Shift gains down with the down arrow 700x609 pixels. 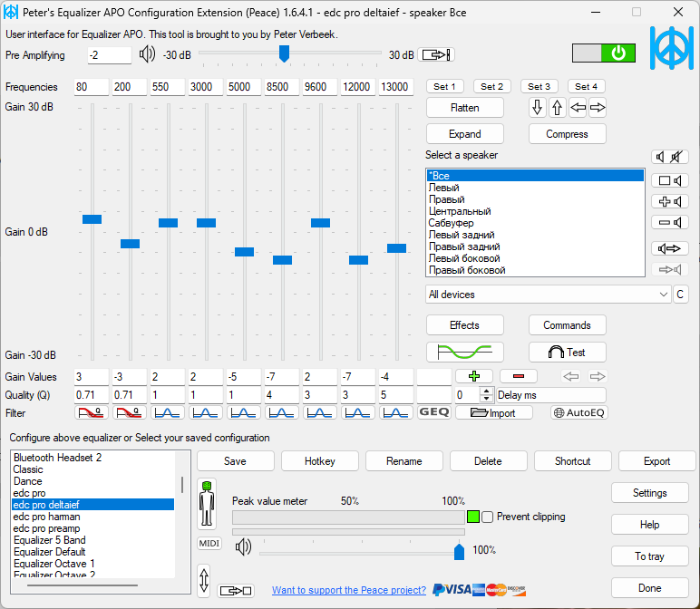coord(538,108)
